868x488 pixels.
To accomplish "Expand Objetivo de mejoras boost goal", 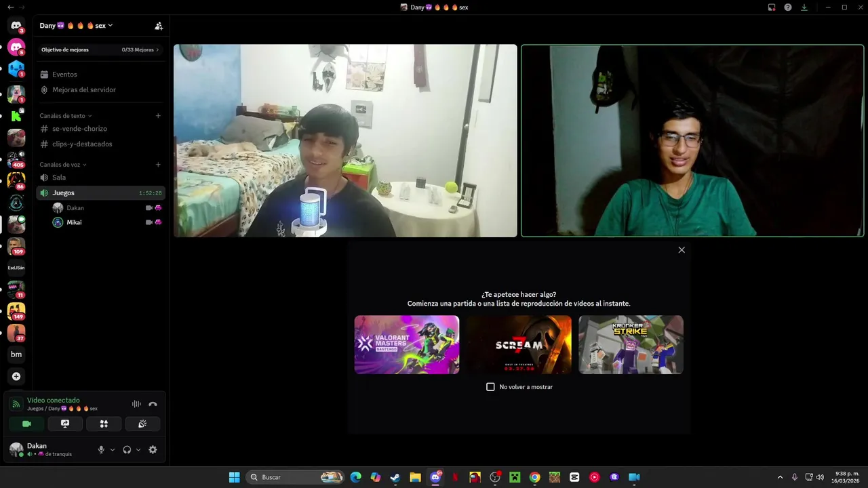I will click(x=100, y=49).
